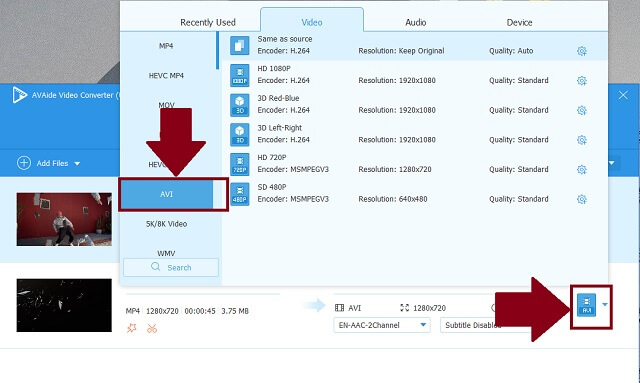Viewport: 640px width, 383px height.
Task: Select MOV in the format list
Action: pyautogui.click(x=166, y=105)
